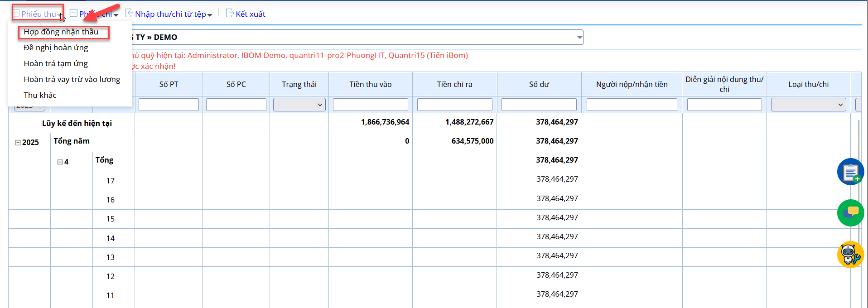
Task: Select day 11 row
Action: coord(111,295)
